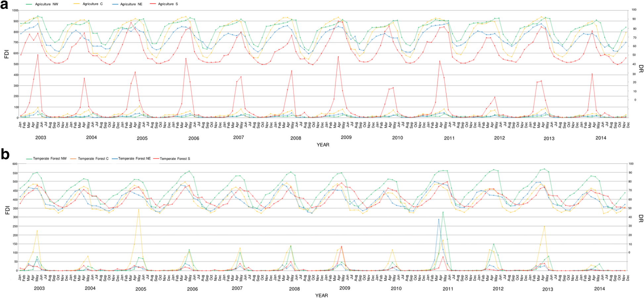Select year 2009 under panel a

click(x=346, y=137)
